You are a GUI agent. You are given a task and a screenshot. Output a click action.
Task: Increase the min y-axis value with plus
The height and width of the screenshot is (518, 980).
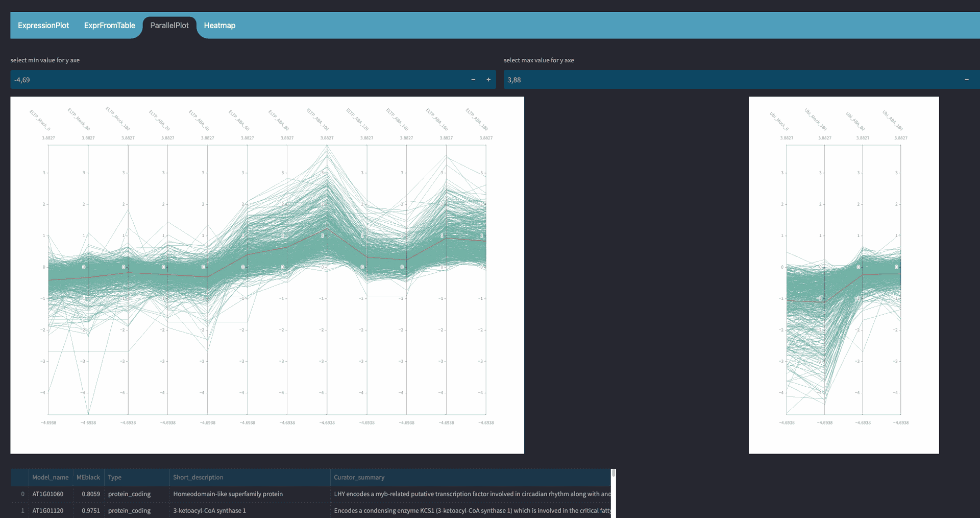[x=488, y=80]
